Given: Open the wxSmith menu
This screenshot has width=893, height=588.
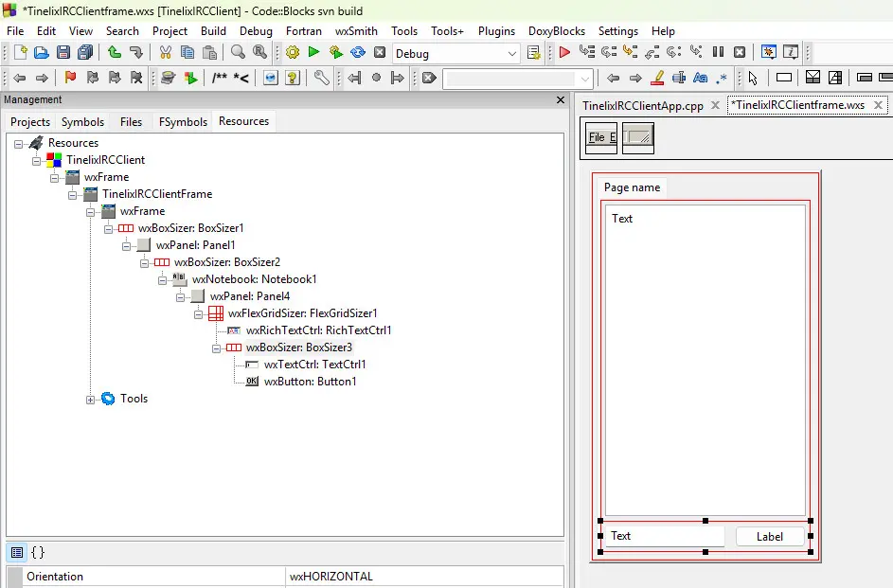Looking at the screenshot, I should point(356,30).
